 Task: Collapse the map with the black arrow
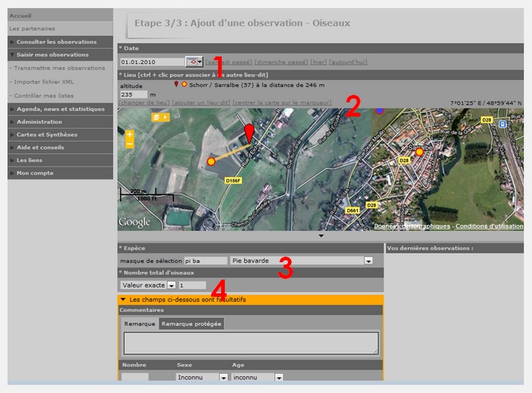point(321,236)
